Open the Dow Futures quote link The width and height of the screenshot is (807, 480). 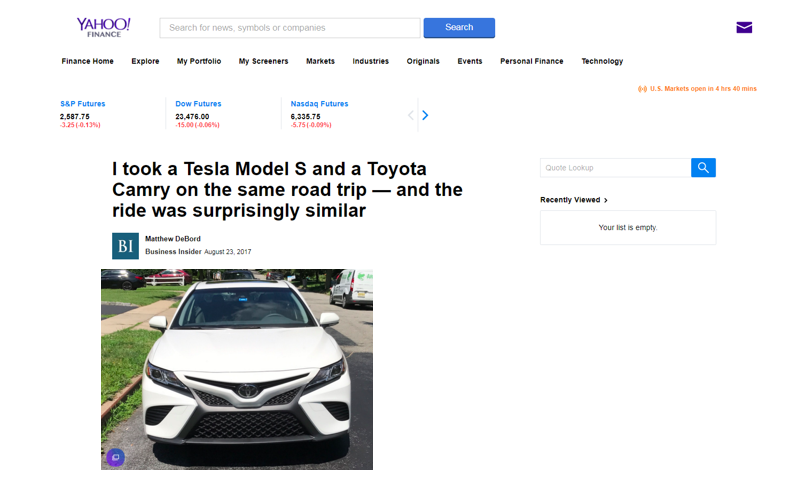(x=198, y=104)
